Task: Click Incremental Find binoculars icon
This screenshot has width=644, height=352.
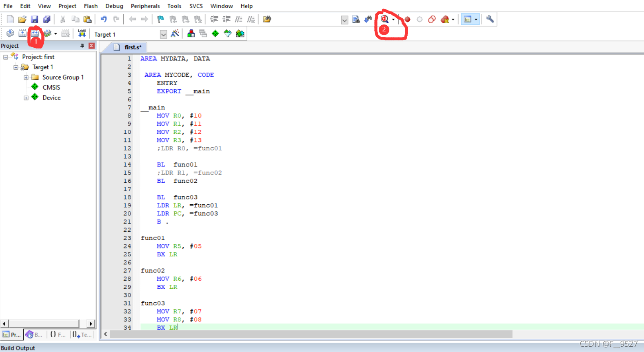Action: [x=368, y=19]
